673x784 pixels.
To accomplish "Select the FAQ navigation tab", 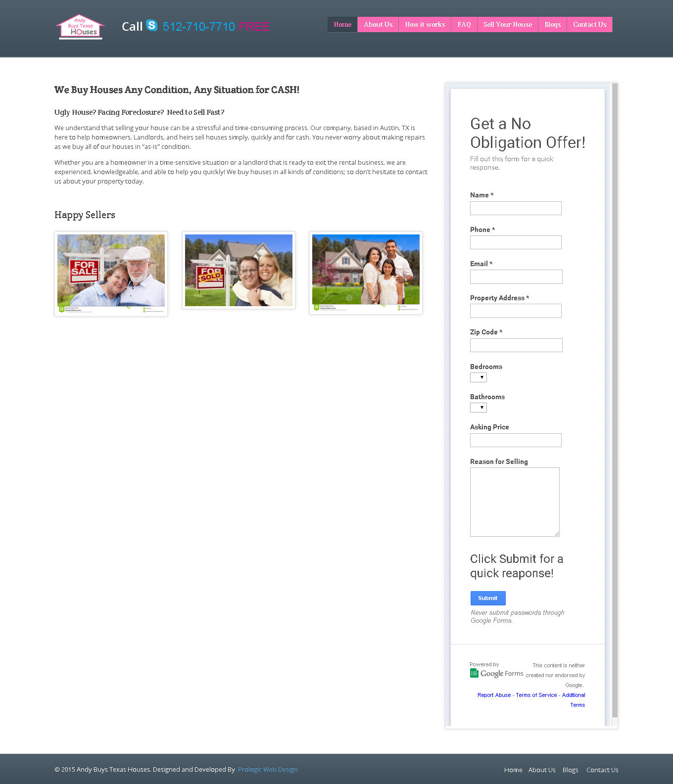I will pos(464,25).
